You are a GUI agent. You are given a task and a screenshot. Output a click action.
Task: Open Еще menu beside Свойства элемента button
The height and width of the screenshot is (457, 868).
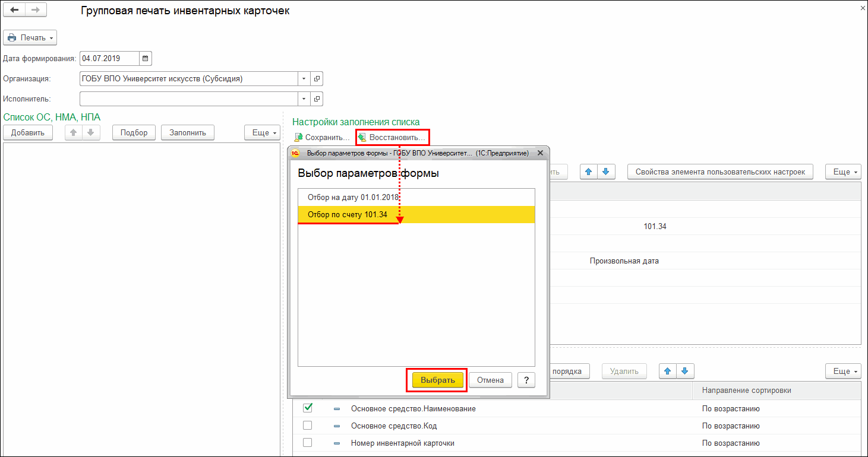(843, 172)
